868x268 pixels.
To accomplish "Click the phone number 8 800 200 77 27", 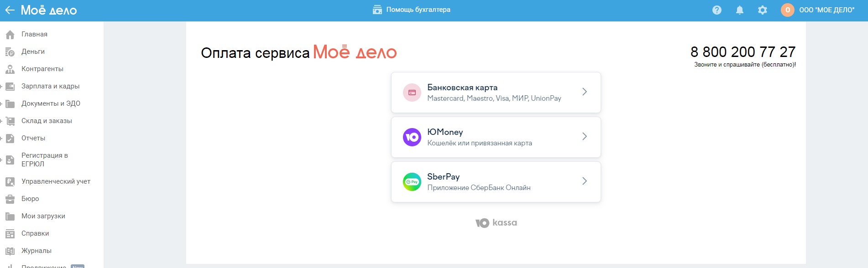I will point(743,52).
